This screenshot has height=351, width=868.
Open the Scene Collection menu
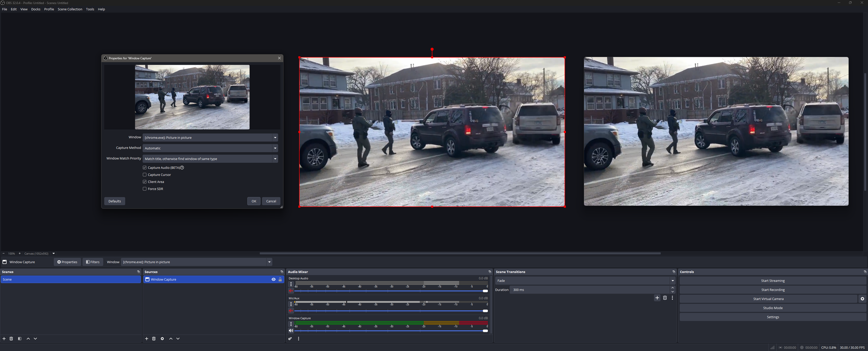(70, 9)
